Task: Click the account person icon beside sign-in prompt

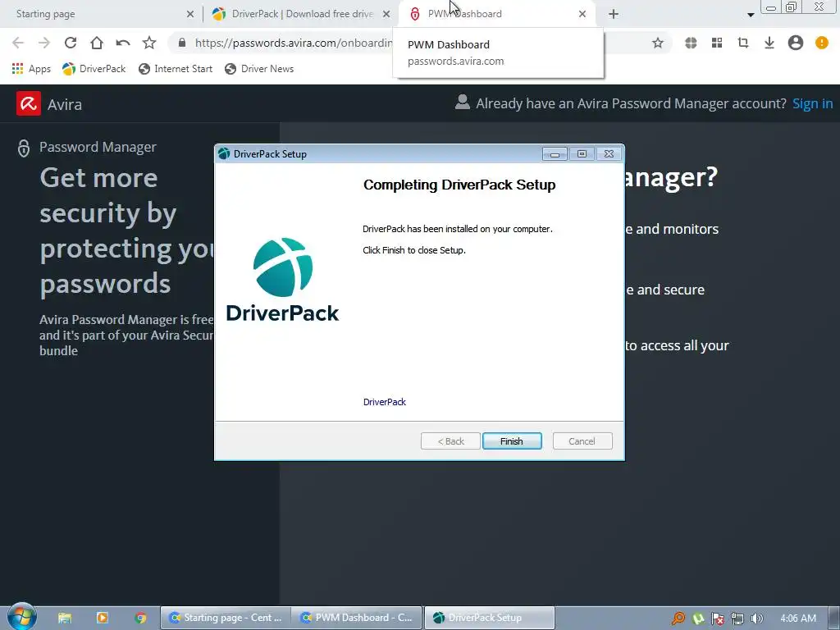Action: click(x=463, y=102)
